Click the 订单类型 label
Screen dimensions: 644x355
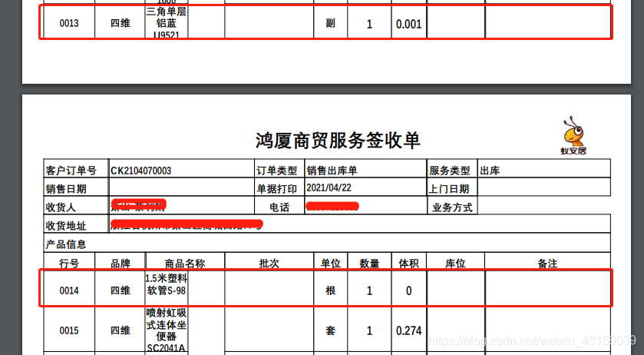point(277,171)
